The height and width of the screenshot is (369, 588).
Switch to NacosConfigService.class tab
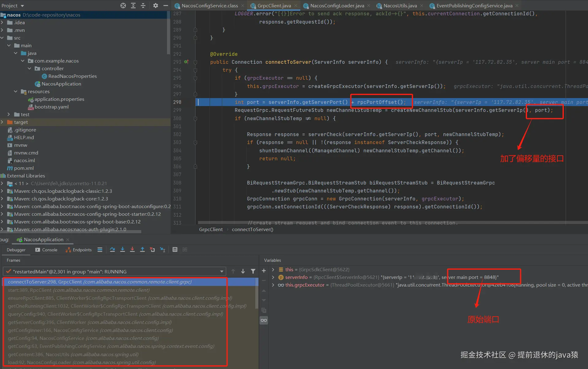pos(209,6)
